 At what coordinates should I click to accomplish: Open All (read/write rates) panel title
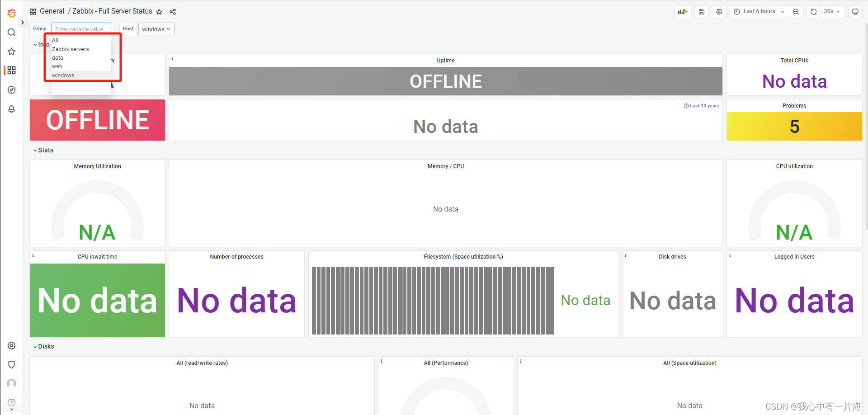point(202,363)
